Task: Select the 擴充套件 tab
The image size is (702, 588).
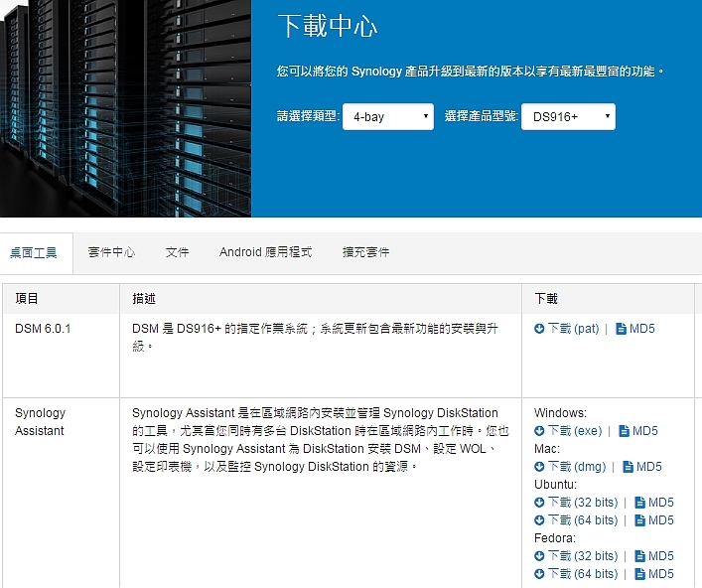Action: pyautogui.click(x=365, y=252)
